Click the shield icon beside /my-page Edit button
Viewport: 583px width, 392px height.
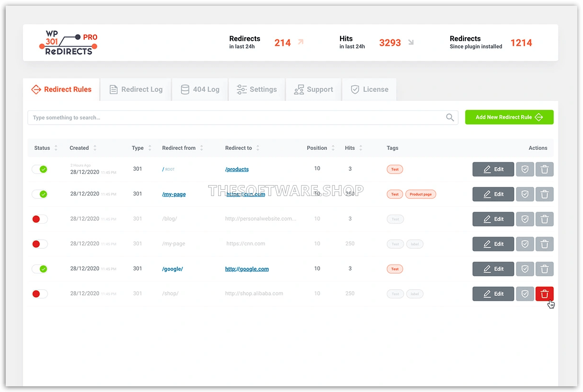tap(525, 194)
